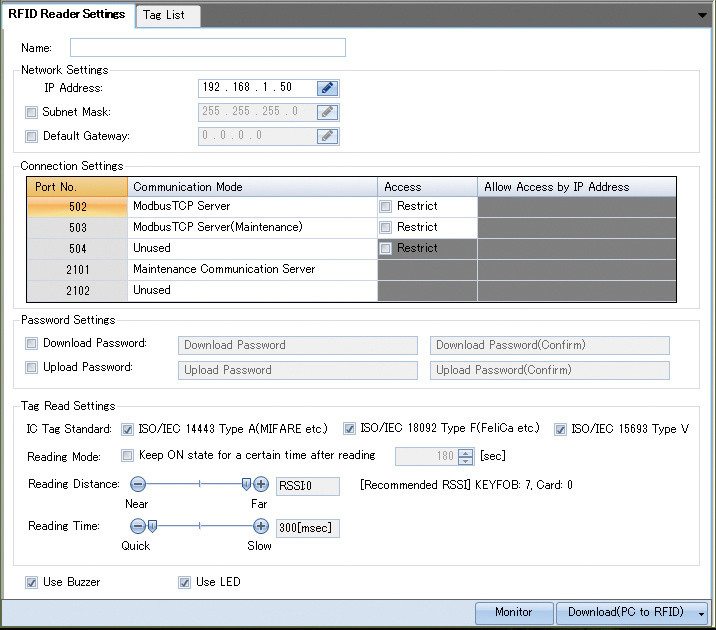Click the Reading Distance plus (Far) icon
Image resolution: width=716 pixels, height=630 pixels.
(x=261, y=485)
